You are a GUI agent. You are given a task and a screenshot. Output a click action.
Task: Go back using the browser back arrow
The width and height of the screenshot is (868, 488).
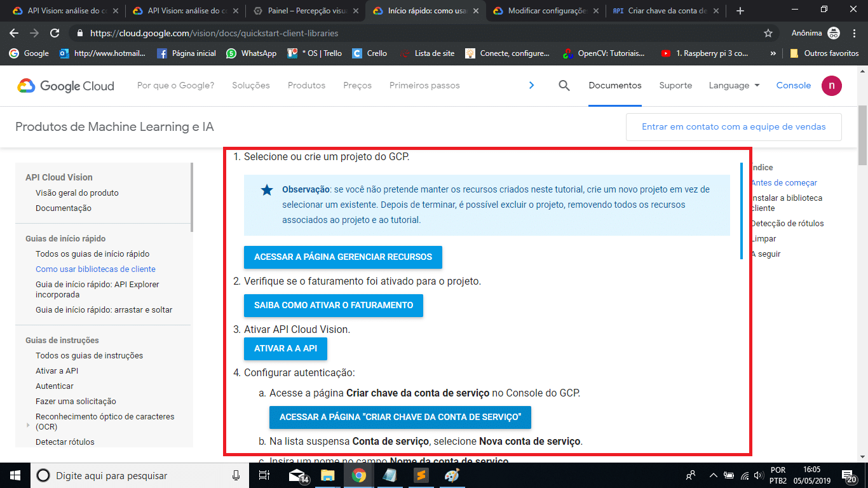click(14, 33)
